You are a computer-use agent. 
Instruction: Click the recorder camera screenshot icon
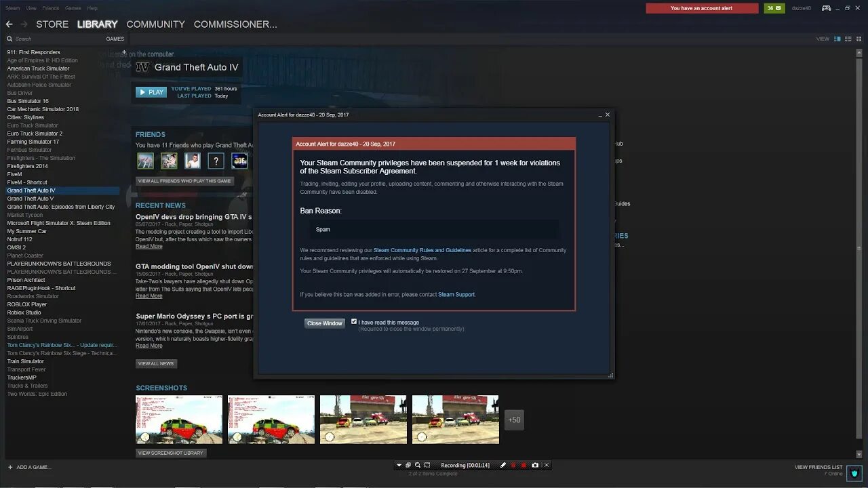(535, 465)
